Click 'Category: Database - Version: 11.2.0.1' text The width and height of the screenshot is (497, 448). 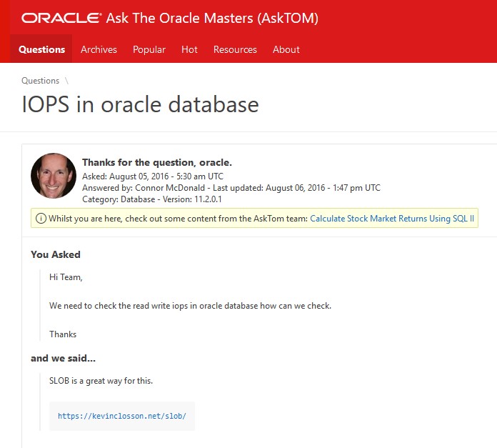[152, 199]
